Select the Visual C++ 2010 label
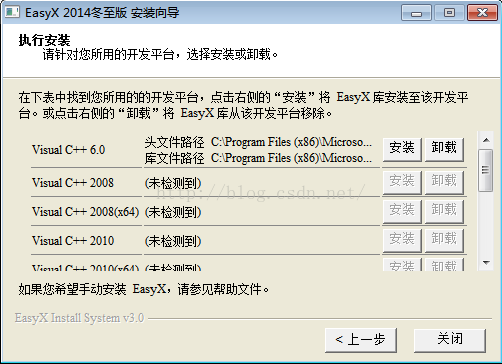The height and width of the screenshot is (364, 502). click(73, 241)
